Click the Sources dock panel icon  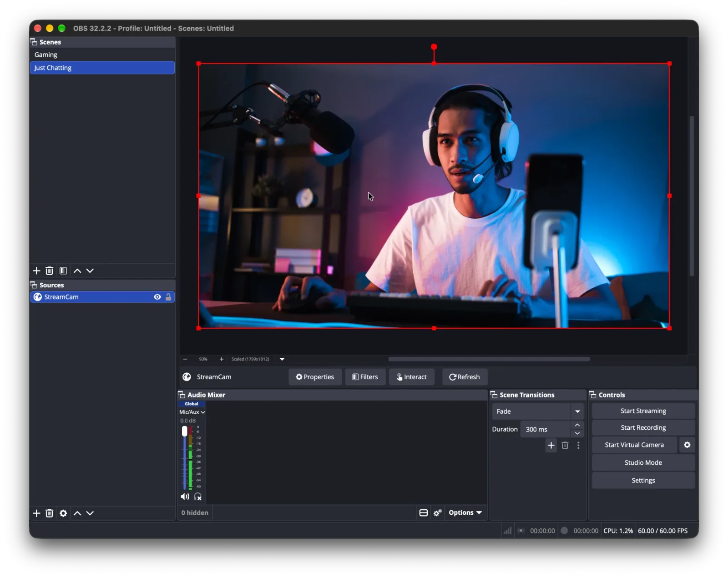(x=34, y=285)
